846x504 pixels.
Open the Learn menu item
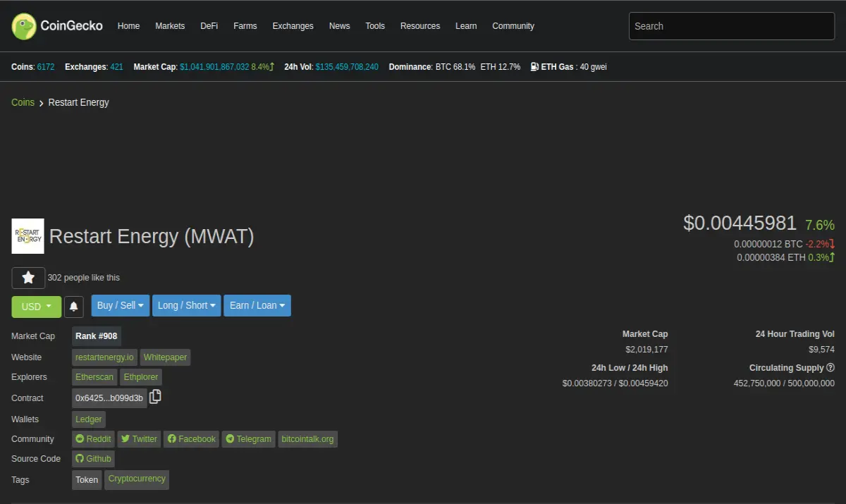466,26
